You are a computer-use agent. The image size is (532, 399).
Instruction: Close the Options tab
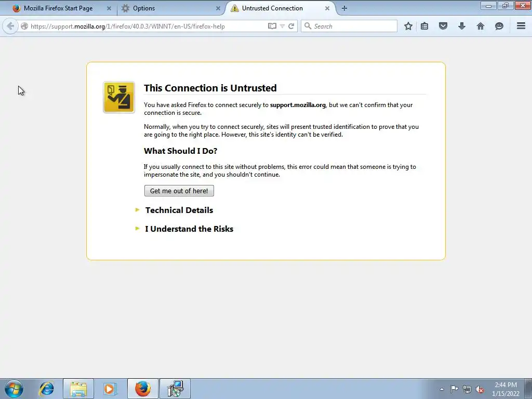coord(218,8)
